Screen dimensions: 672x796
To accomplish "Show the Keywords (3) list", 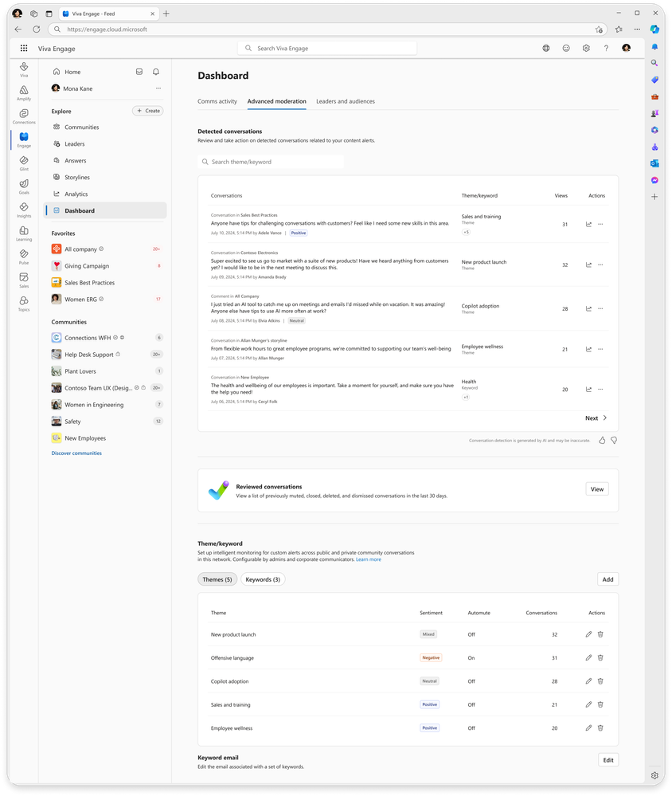I will 263,580.
